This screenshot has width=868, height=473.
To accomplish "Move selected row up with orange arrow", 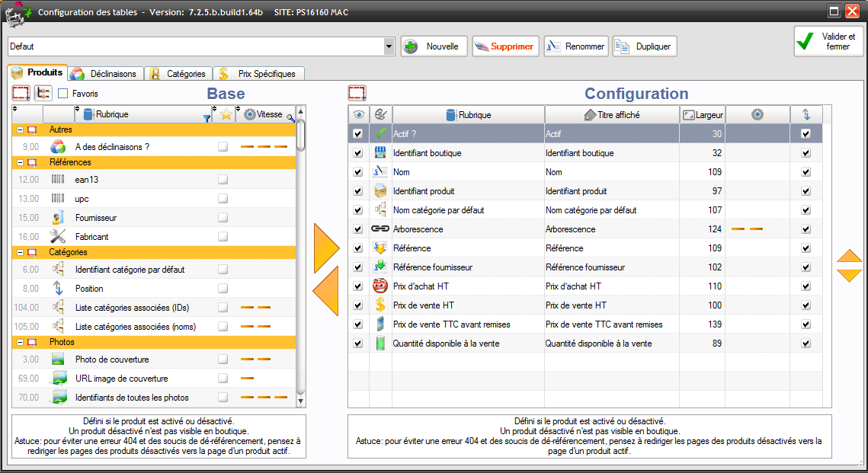I will click(x=849, y=256).
